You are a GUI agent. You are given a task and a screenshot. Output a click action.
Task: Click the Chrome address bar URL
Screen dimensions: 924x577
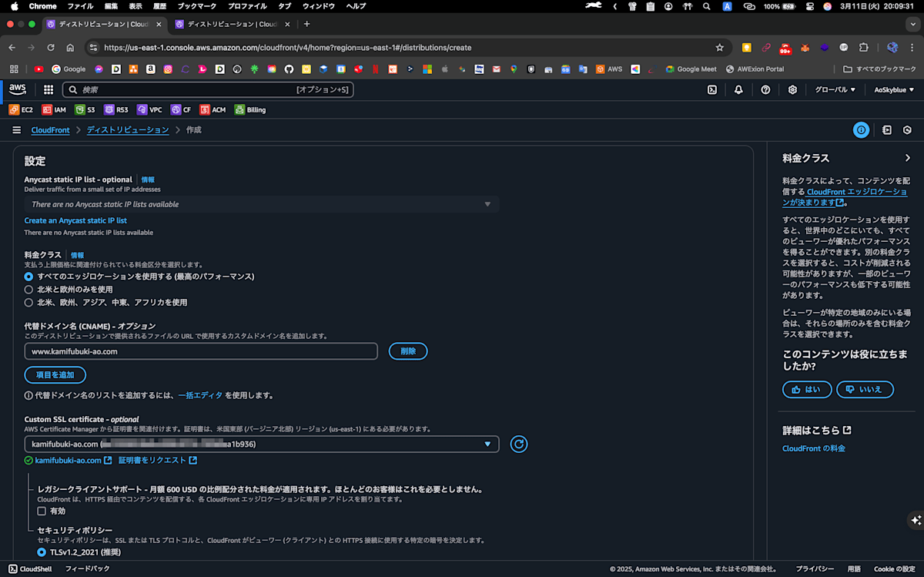[287, 47]
